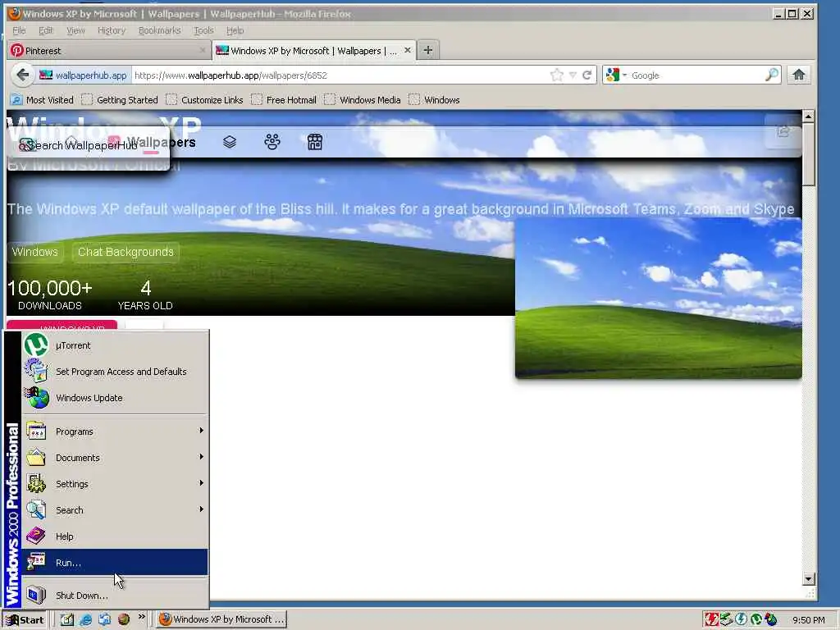This screenshot has height=630, width=840.
Task: Click the scrollbar down arrow
Action: pos(808,579)
